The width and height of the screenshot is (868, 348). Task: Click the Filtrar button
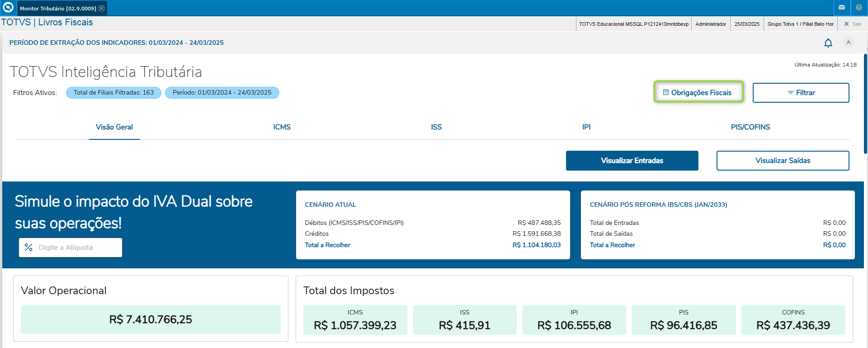(x=801, y=93)
